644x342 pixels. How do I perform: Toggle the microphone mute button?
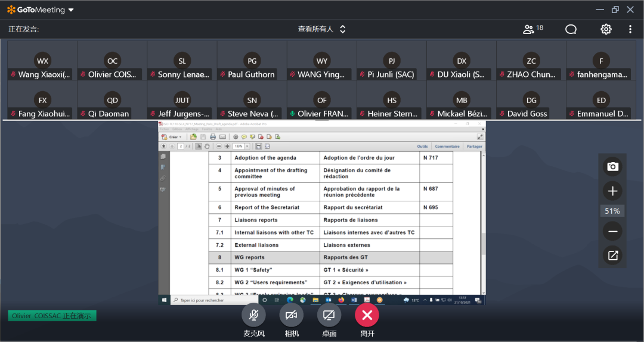253,315
